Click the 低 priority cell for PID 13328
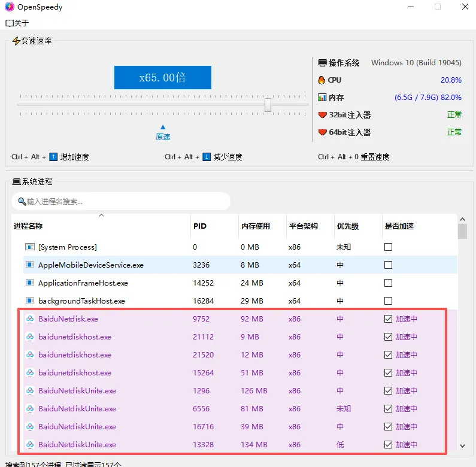The image size is (476, 467). click(x=340, y=444)
